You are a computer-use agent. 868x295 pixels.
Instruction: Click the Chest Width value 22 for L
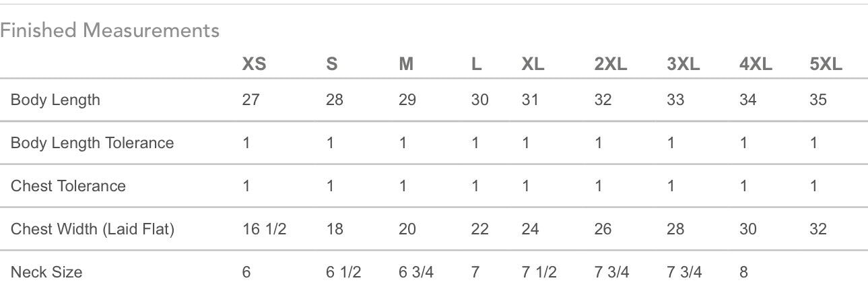tap(479, 229)
